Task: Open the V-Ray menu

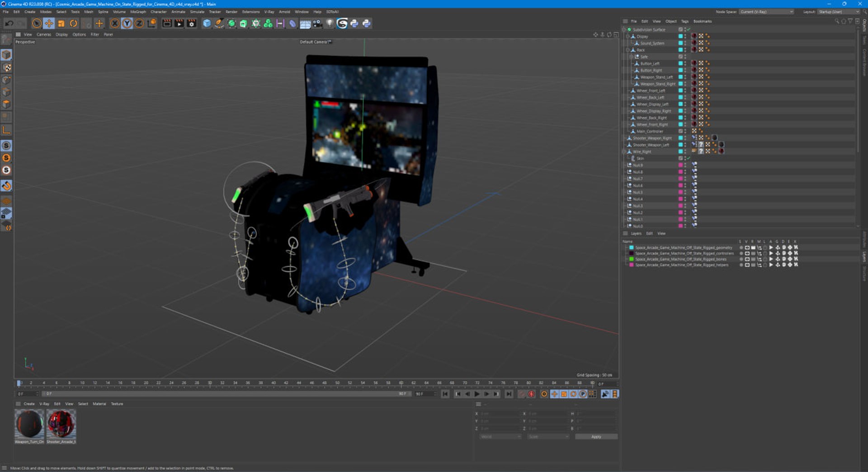Action: pos(269,12)
